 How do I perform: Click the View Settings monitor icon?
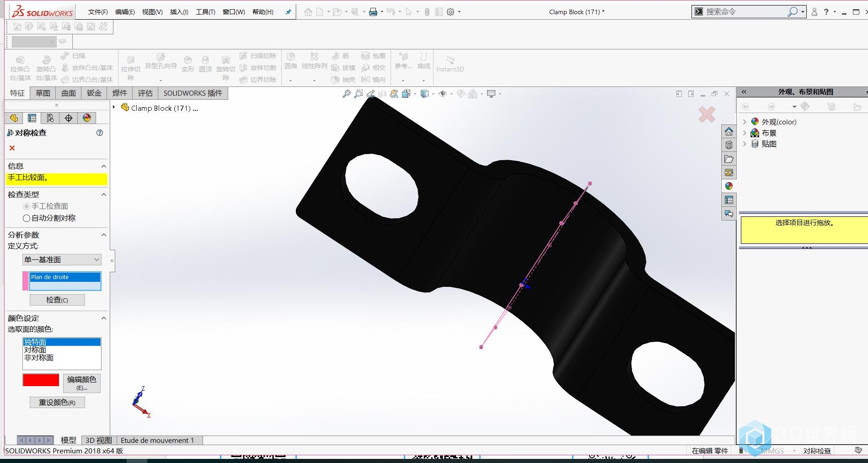(491, 94)
